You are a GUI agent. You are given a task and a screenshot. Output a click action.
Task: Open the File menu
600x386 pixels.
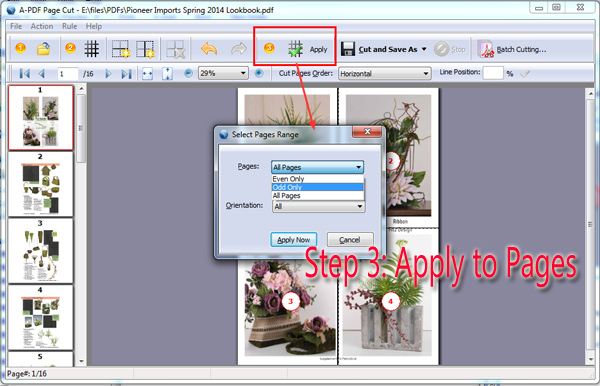[16, 26]
